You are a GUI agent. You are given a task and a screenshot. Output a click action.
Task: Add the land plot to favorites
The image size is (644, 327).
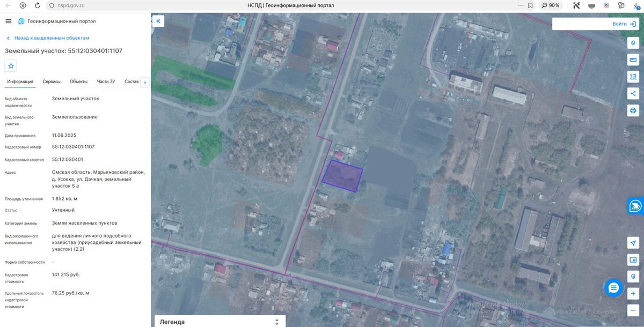11,65
